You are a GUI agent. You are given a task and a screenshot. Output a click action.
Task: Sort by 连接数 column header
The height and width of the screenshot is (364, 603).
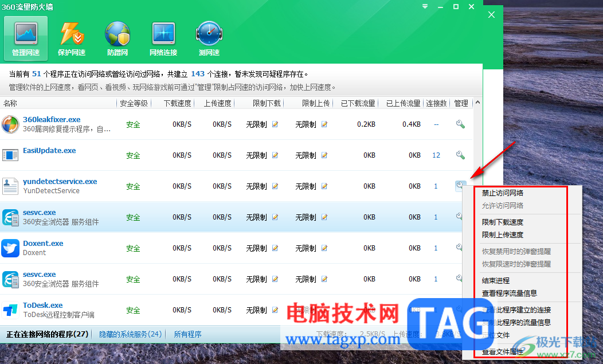click(436, 103)
